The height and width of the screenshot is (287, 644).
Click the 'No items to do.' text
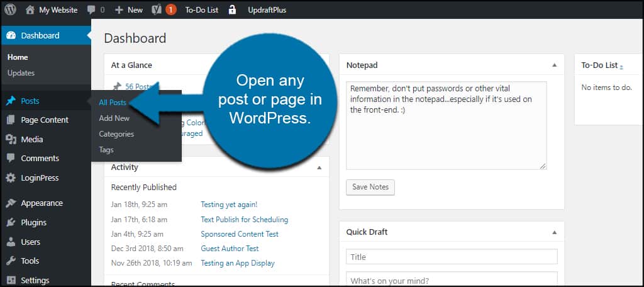607,87
